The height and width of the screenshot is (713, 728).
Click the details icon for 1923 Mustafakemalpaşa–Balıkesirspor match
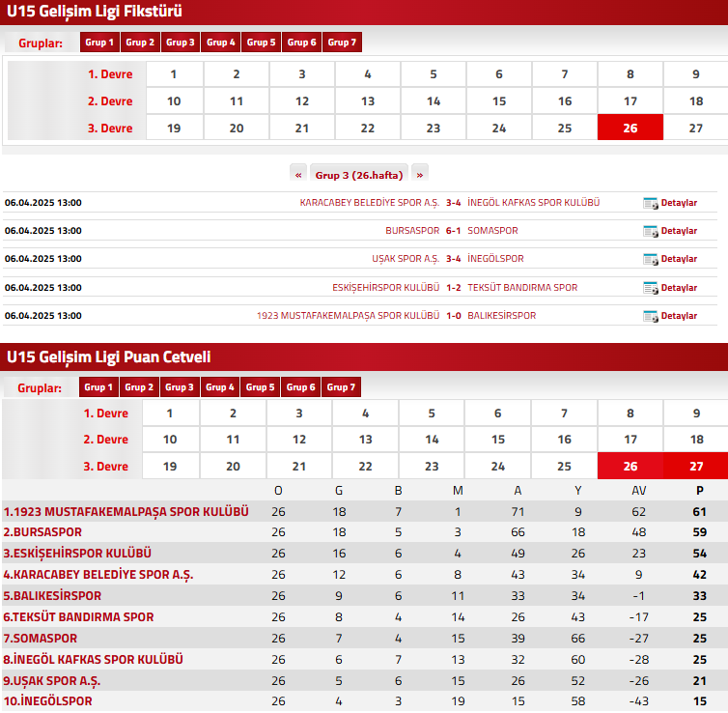tap(650, 316)
